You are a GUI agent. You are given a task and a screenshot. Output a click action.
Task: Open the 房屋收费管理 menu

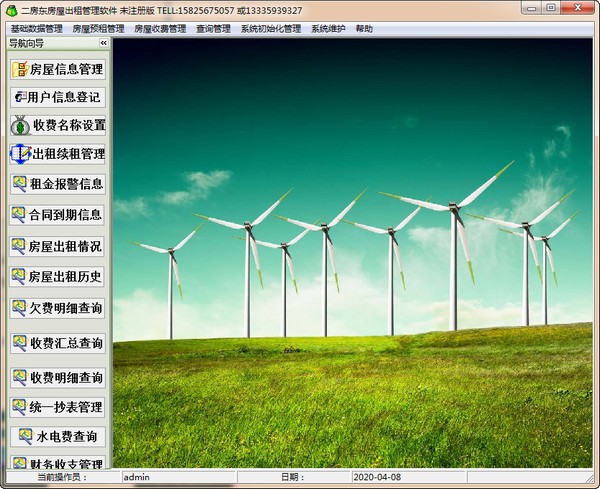160,29
